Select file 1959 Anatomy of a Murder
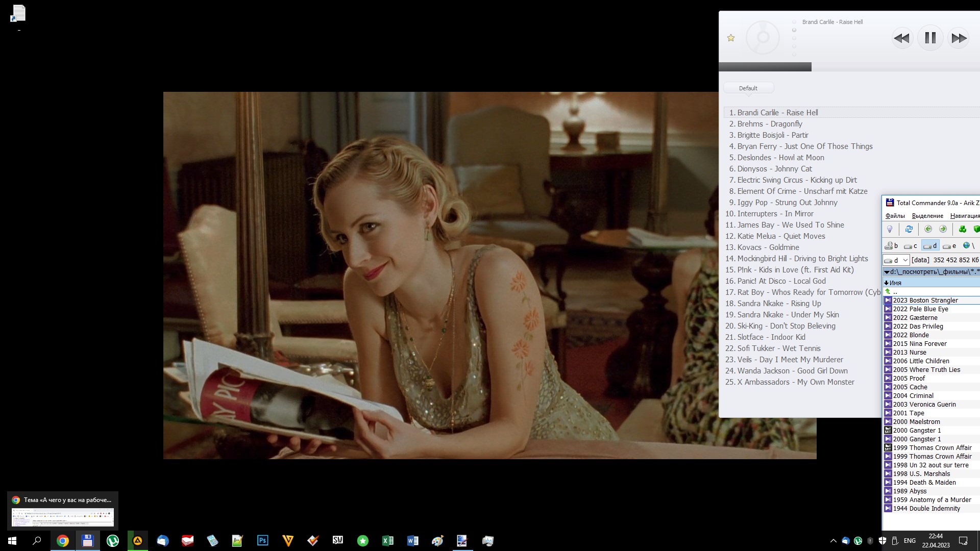 click(x=932, y=500)
